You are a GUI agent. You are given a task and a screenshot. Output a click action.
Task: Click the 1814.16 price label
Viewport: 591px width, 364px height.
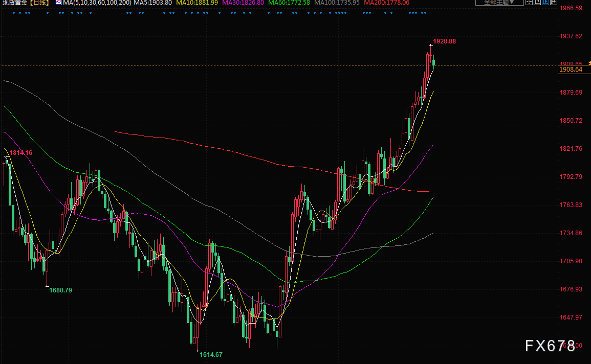pyautogui.click(x=21, y=153)
